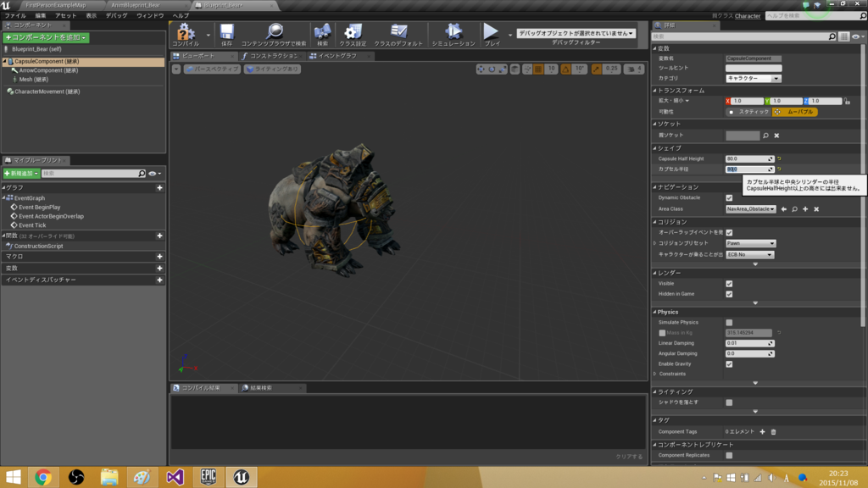Open ECB No step-up dropdown
This screenshot has height=488, width=868.
click(749, 254)
